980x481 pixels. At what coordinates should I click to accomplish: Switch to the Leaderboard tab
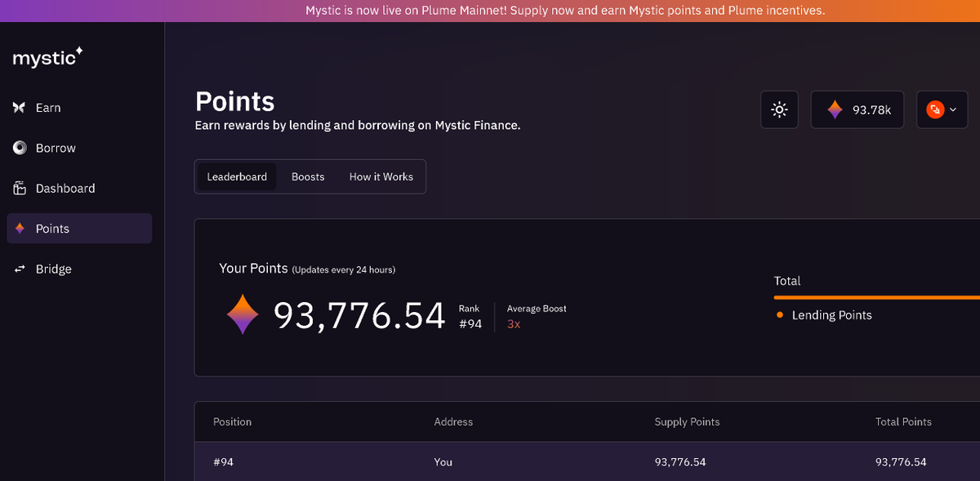(x=237, y=176)
